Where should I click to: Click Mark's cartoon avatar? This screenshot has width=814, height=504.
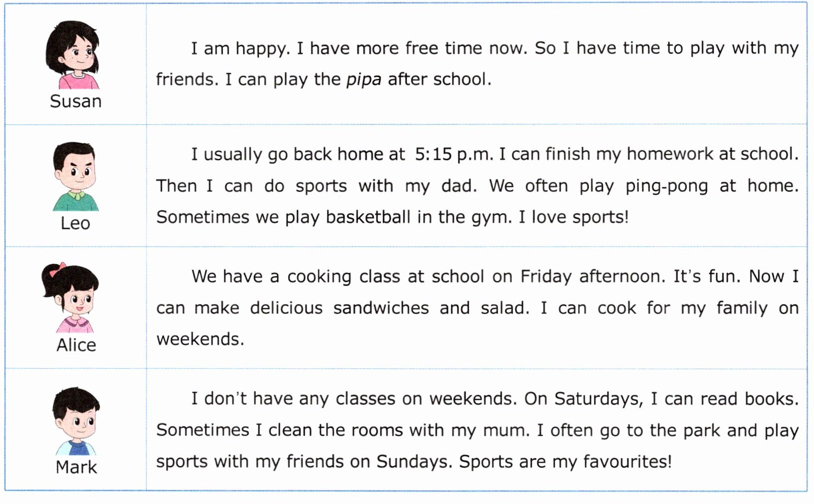coord(76,421)
